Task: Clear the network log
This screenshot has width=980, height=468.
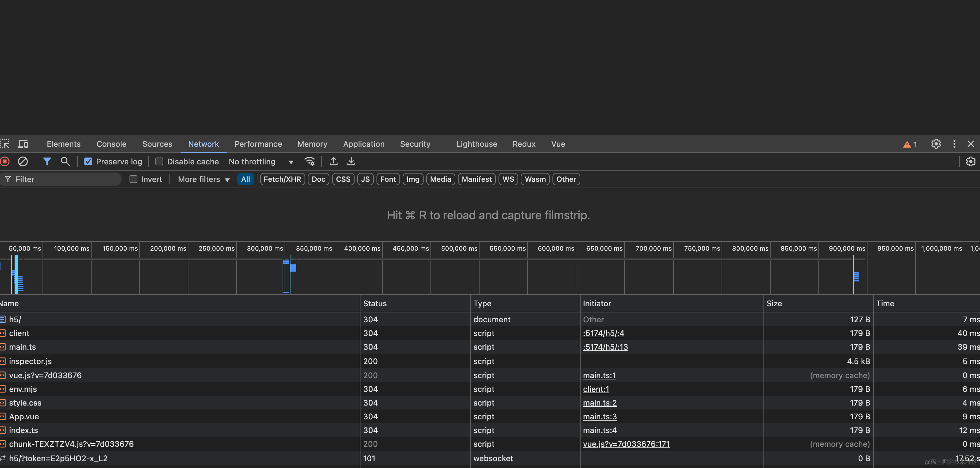Action: (23, 161)
